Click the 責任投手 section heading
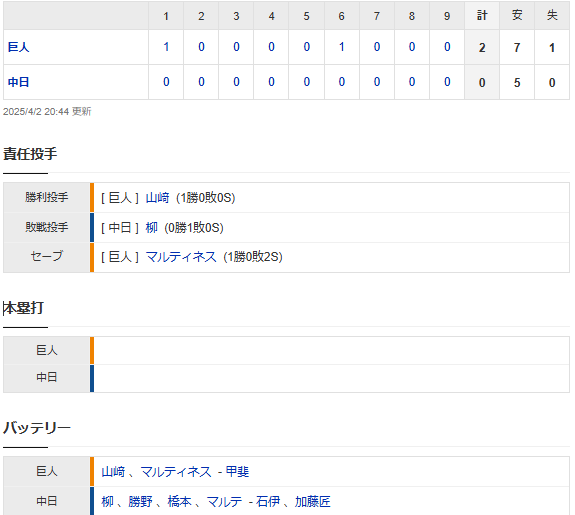Viewport: 575px width, 515px height. (30, 154)
